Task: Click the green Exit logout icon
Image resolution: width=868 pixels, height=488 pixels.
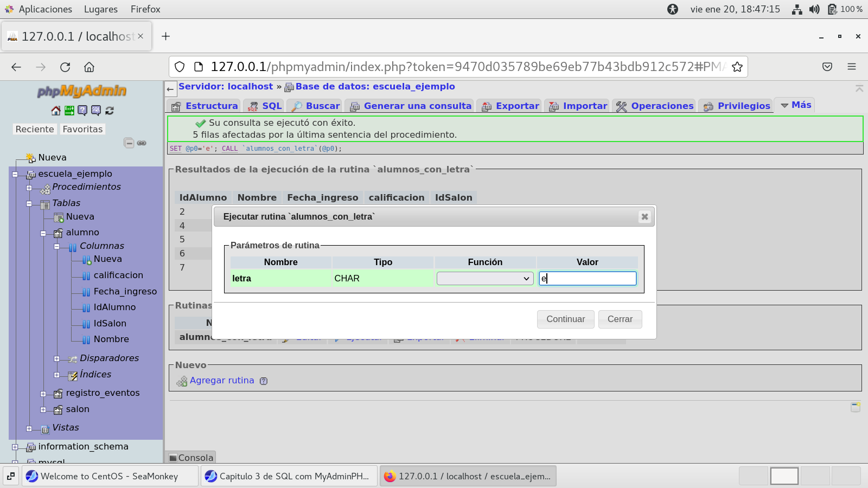Action: point(69,111)
